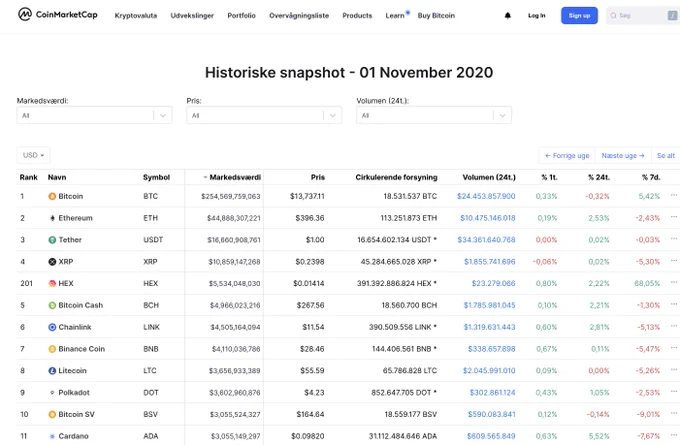Sort by Navn column header
This screenshot has width=680, height=445.
[57, 177]
